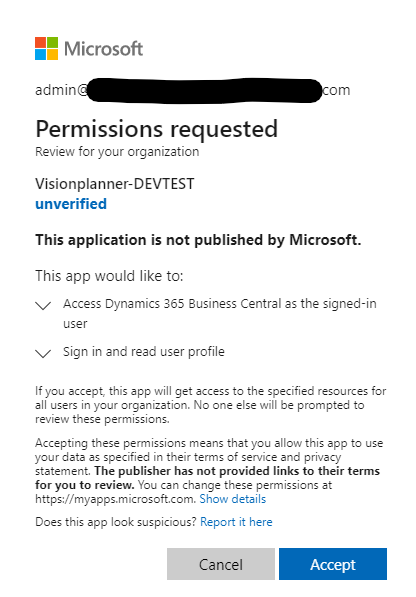Click the Does this app look suspicious text
This screenshot has width=416, height=597.
116,522
